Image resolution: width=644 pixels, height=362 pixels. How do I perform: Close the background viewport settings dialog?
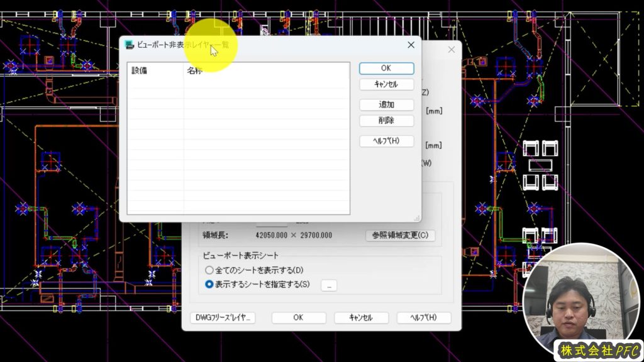(x=451, y=50)
